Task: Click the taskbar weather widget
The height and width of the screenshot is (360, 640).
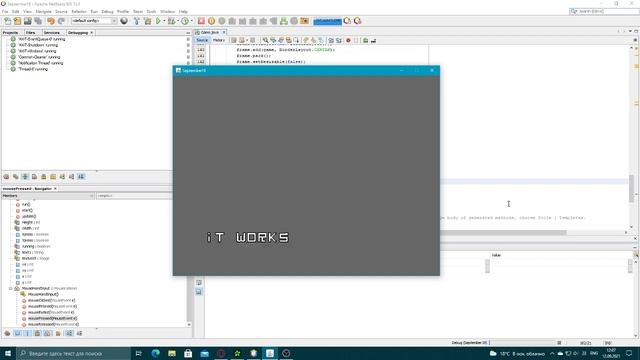Action: point(517,353)
